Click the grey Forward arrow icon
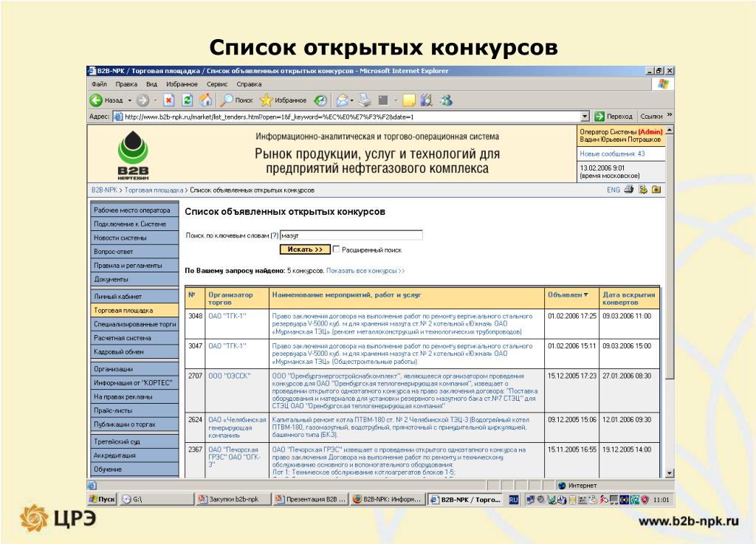 [x=142, y=100]
